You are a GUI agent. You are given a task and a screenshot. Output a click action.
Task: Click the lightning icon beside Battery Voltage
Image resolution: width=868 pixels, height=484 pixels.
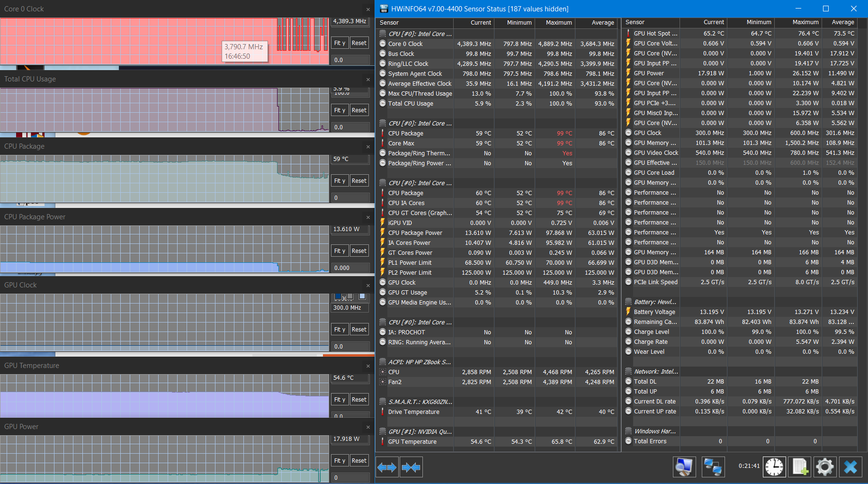(x=628, y=312)
